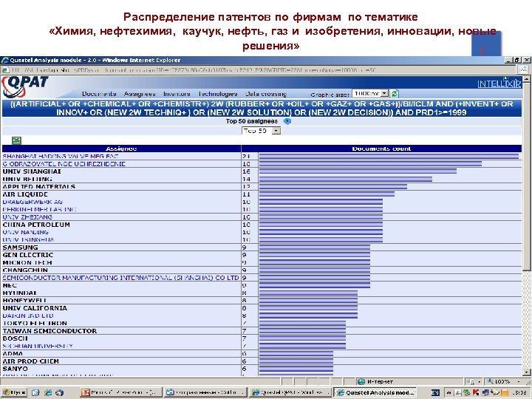Image resolution: width=532 pixels, height=399 pixels.
Task: Select CHANGCHUN row
Action: (262, 270)
